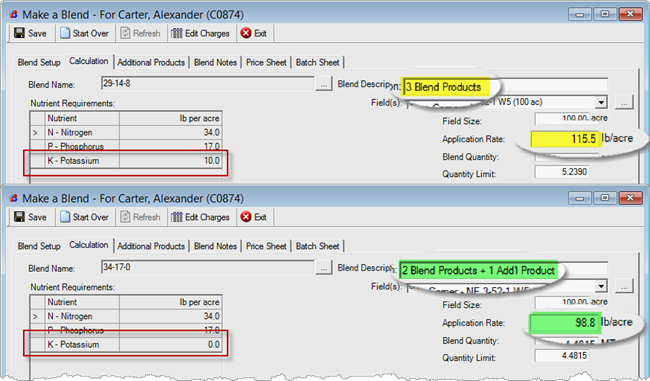Viewport: 650px width, 381px height.
Task: Click Application Rate field showing 115.5
Action: [565, 139]
